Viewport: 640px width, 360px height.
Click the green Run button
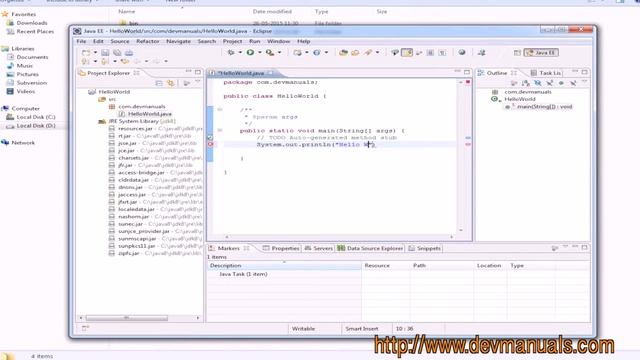coord(250,52)
